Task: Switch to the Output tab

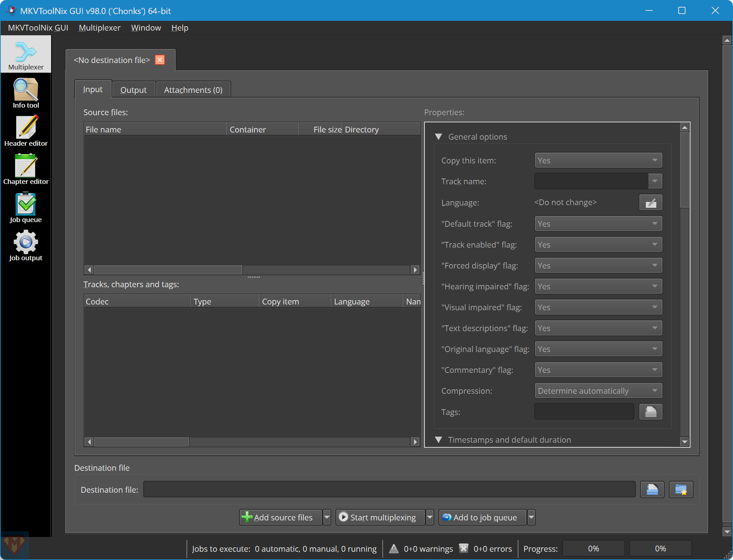Action: [x=133, y=89]
